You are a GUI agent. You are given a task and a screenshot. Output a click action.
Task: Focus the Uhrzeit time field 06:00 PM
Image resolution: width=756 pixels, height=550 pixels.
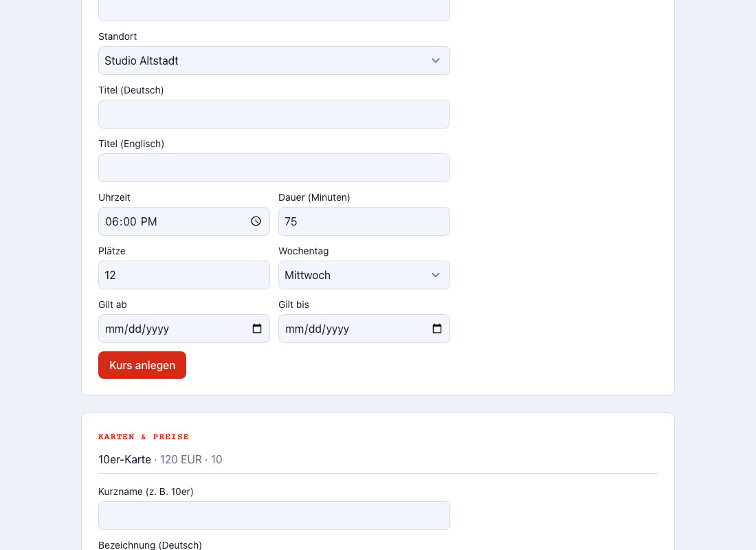click(184, 221)
